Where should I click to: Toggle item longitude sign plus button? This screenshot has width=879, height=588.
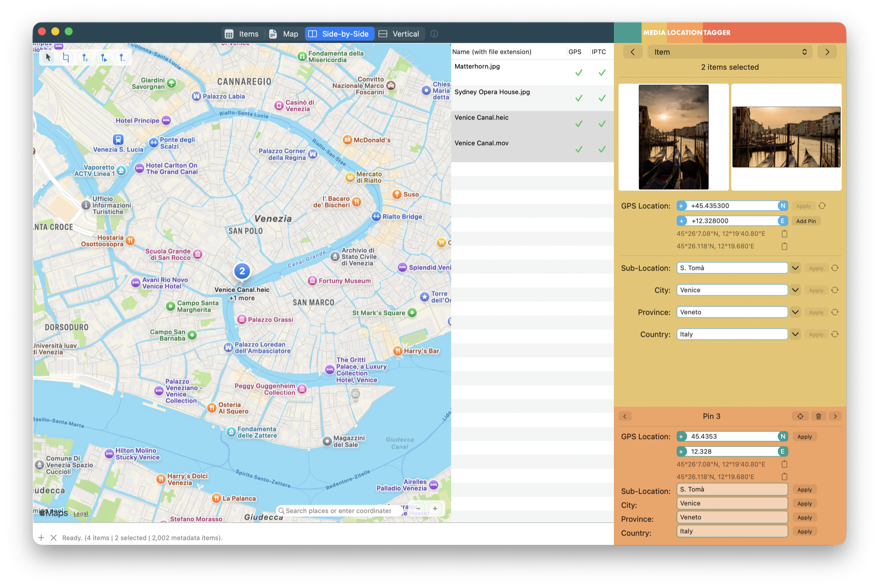(682, 221)
